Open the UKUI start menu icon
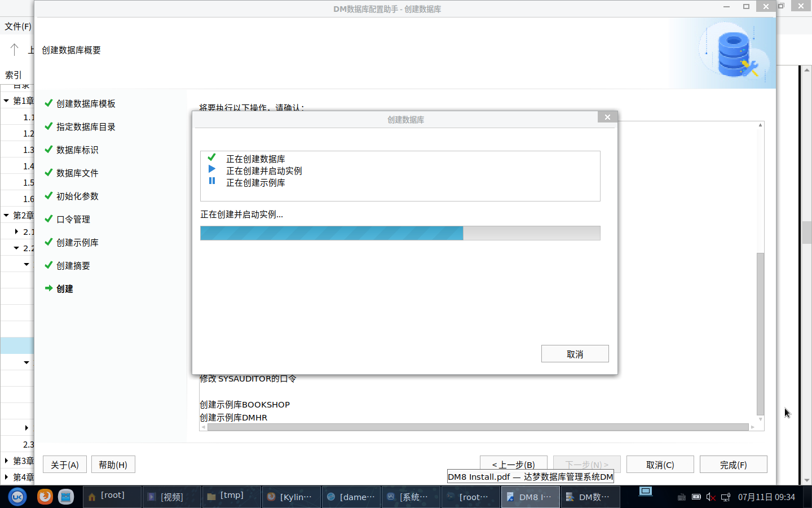 pyautogui.click(x=17, y=497)
